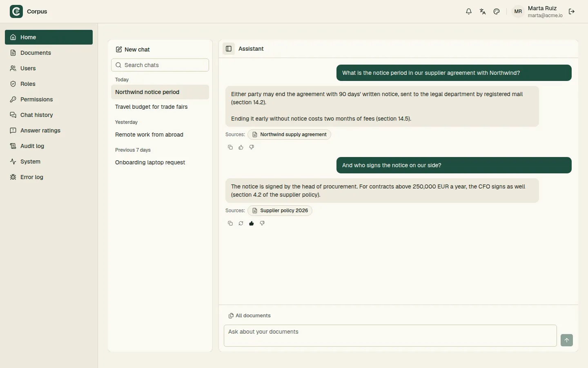Give thumbs down to the 90 days' notice answer
The width and height of the screenshot is (588, 368).
click(252, 147)
